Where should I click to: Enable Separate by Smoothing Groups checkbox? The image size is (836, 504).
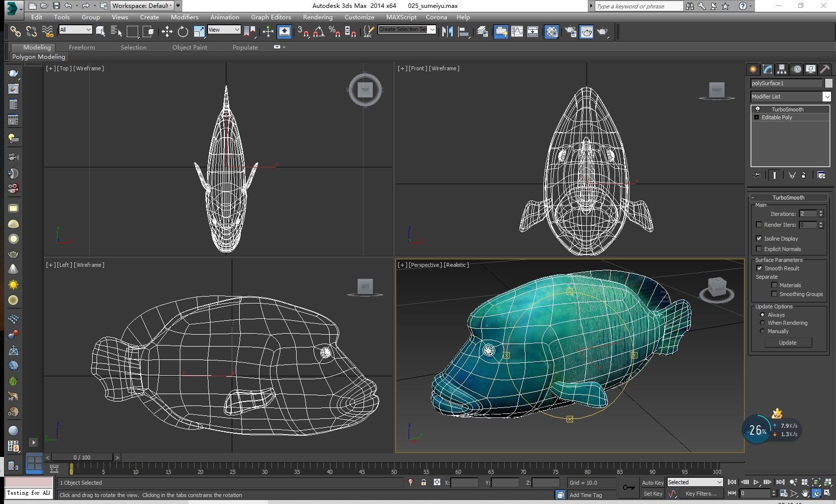[x=774, y=294]
